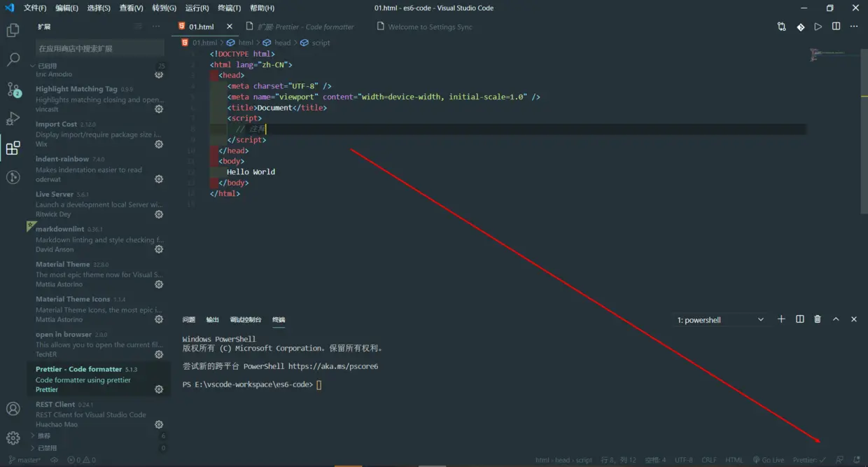This screenshot has height=467, width=868.
Task: Close the 01.html editor tab
Action: click(230, 27)
